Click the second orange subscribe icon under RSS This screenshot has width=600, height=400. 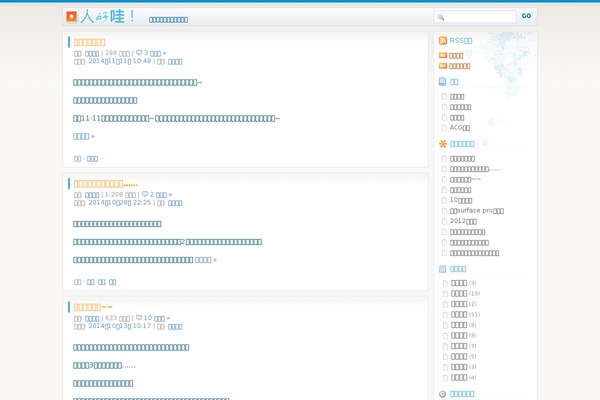pos(443,66)
